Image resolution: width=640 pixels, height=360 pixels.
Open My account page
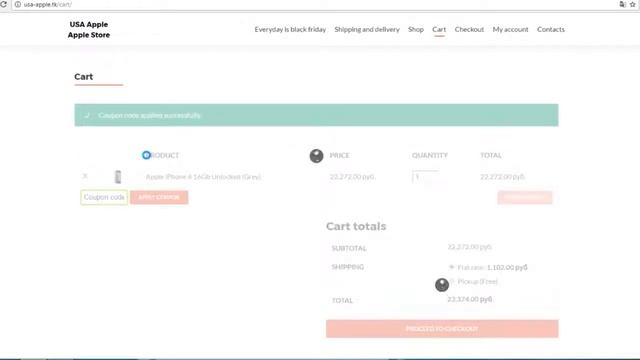510,29
